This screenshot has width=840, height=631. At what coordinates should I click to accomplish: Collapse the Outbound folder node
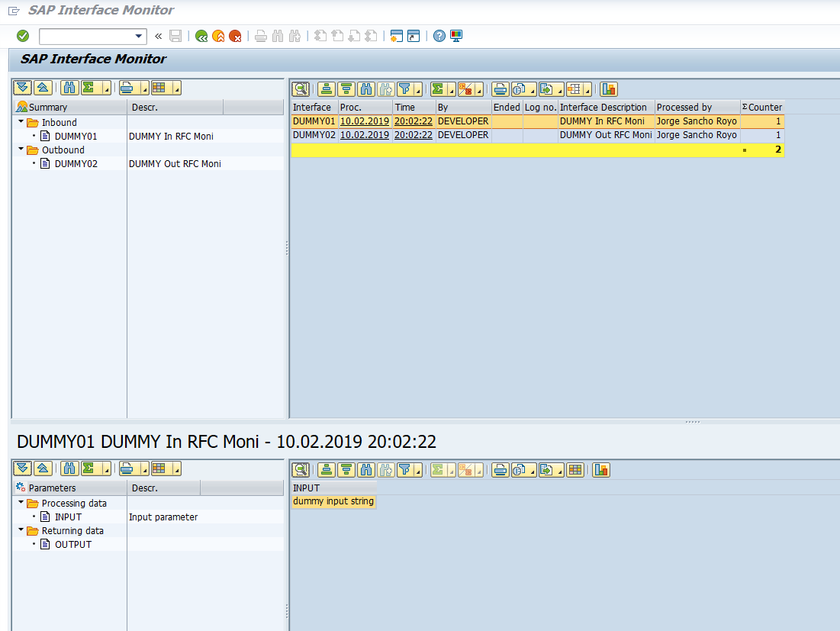pyautogui.click(x=21, y=149)
